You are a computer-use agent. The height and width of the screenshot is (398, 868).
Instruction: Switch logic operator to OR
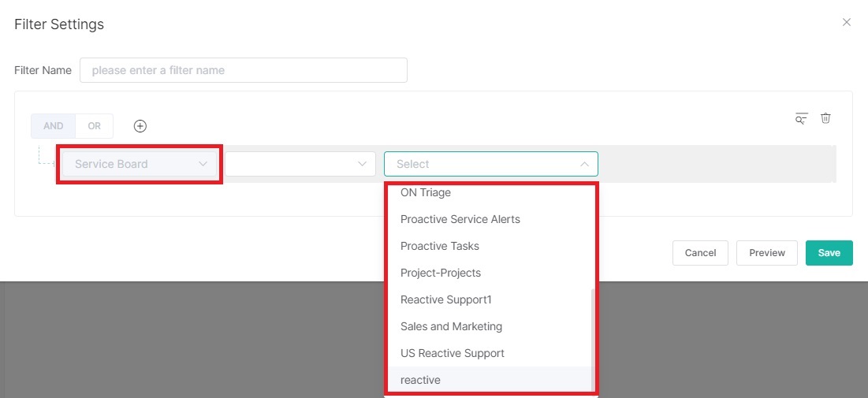pos(94,126)
